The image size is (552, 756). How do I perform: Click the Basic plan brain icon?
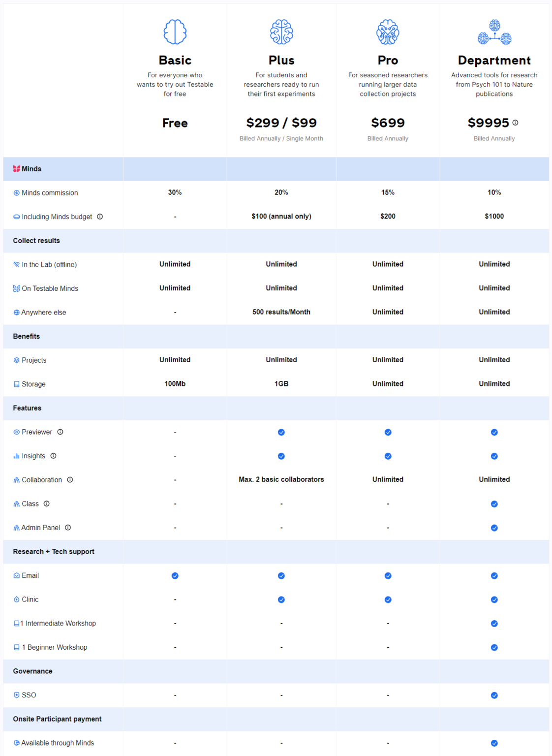(175, 31)
